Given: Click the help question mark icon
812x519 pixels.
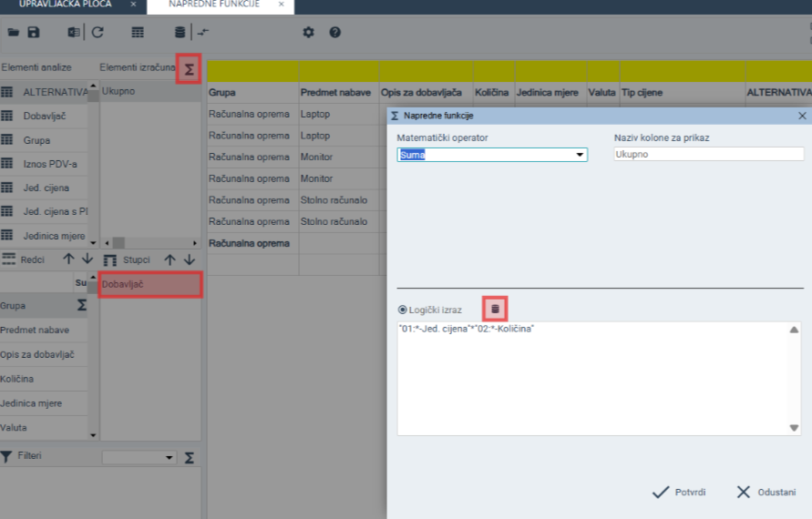Looking at the screenshot, I should [334, 33].
